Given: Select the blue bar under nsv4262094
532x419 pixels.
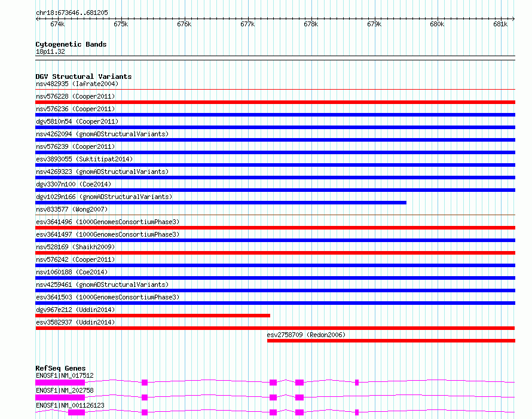Looking at the screenshot, I should (275, 140).
